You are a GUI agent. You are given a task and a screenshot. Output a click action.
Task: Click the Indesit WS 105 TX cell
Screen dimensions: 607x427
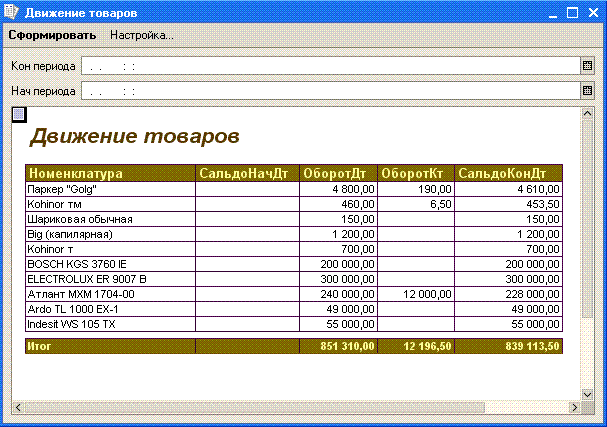point(110,324)
